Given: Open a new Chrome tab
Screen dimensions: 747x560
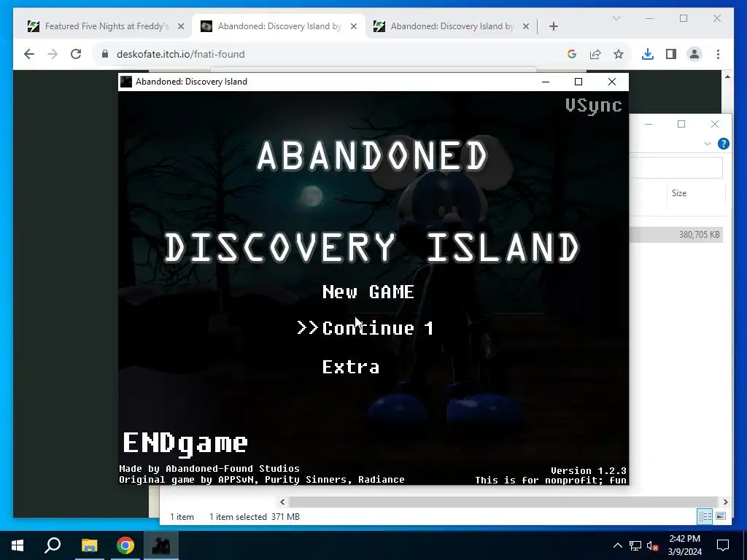Looking at the screenshot, I should click(554, 26).
